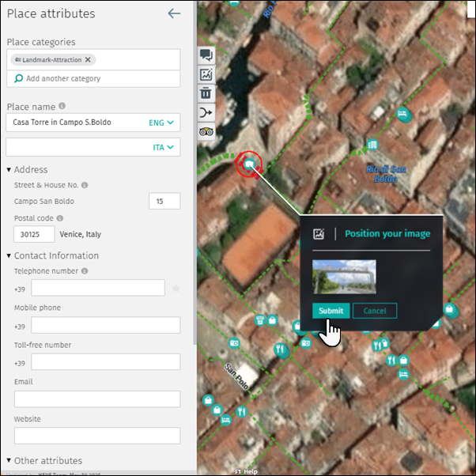The height and width of the screenshot is (476, 476).
Task: Click the Add another category search field
Action: pyautogui.click(x=93, y=78)
